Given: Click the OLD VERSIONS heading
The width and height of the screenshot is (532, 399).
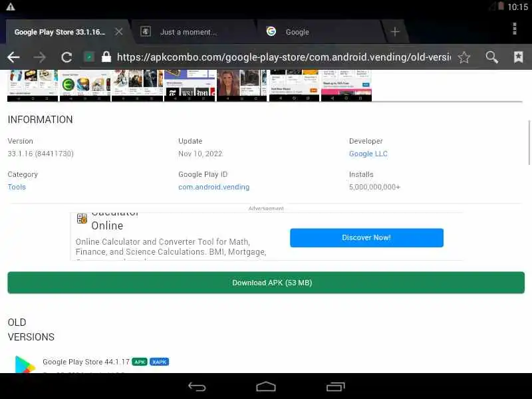Looking at the screenshot, I should click(x=31, y=329).
